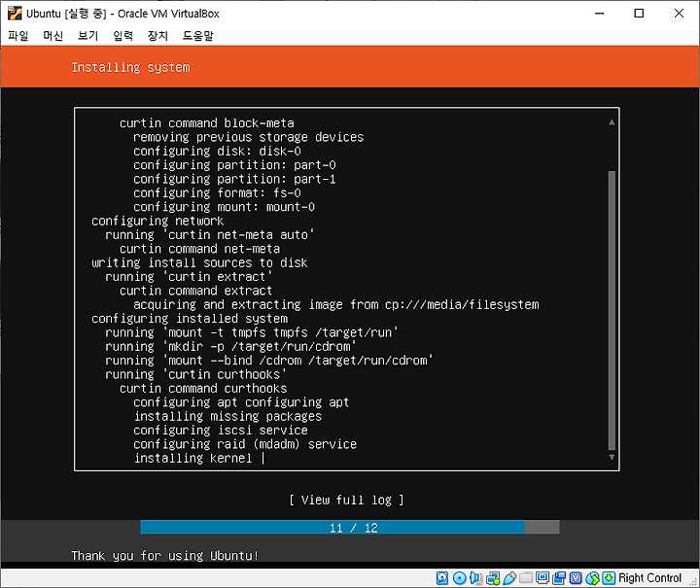Viewport: 700px width, 588px height.
Task: Click 'Thank you for using Ubuntu!' text
Action: 164,556
